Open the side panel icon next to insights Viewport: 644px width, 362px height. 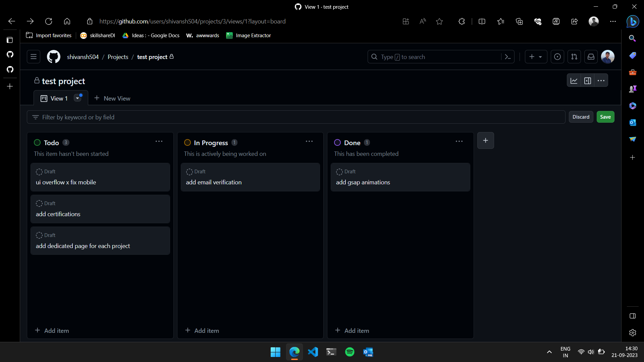click(x=588, y=80)
